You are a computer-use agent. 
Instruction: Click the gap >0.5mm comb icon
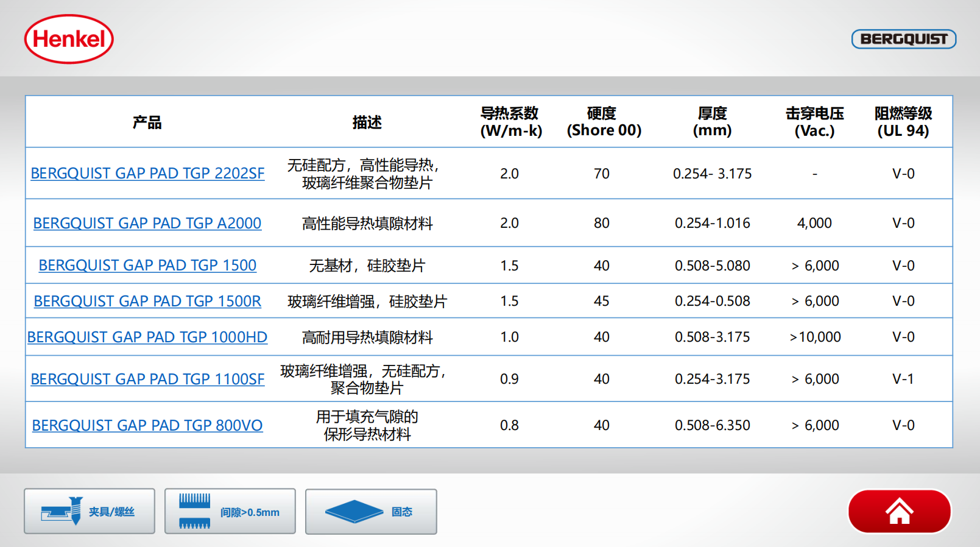(194, 511)
